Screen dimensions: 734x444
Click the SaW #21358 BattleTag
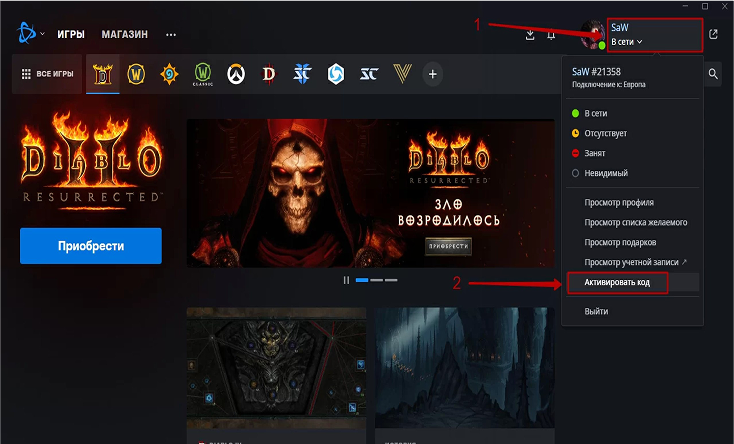tap(596, 72)
